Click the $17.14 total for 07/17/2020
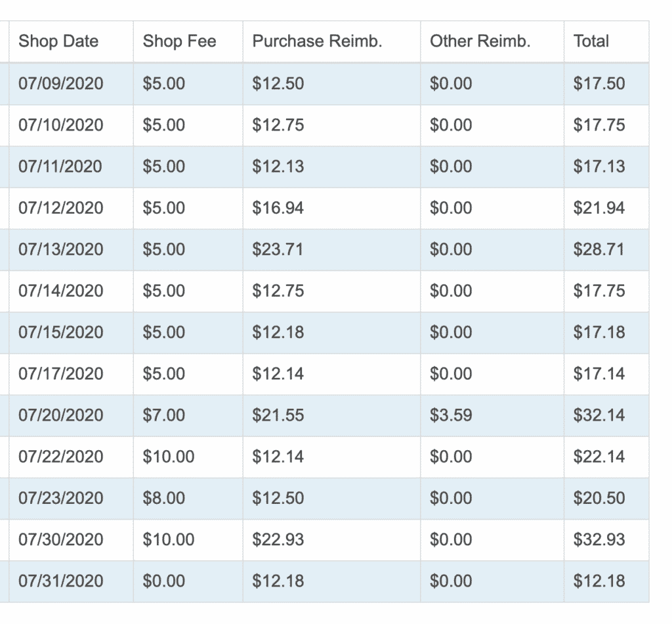 600,374
